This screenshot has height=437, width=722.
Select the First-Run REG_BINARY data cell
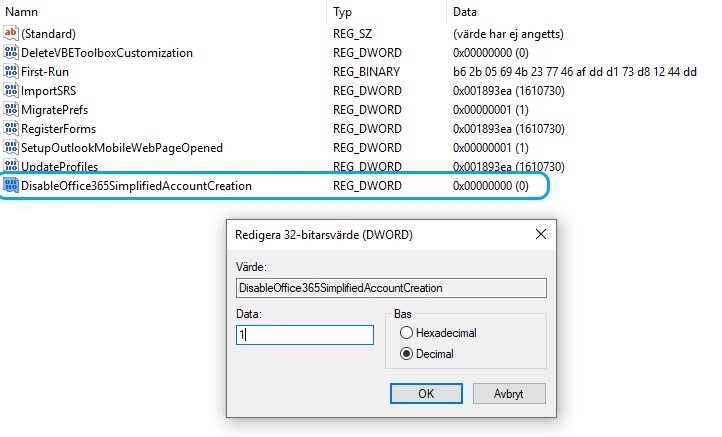pos(575,72)
